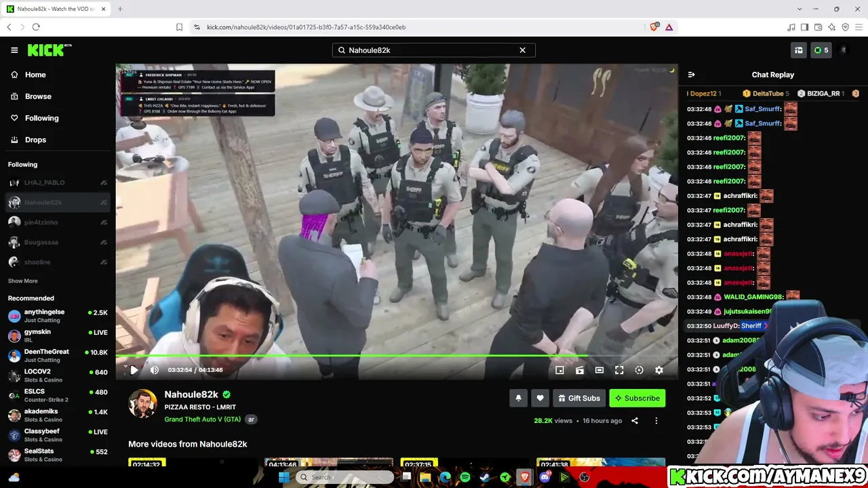Screen dimensions: 868x488
Task: Open followed channel LHAJ_PABLO
Action: (x=58, y=182)
